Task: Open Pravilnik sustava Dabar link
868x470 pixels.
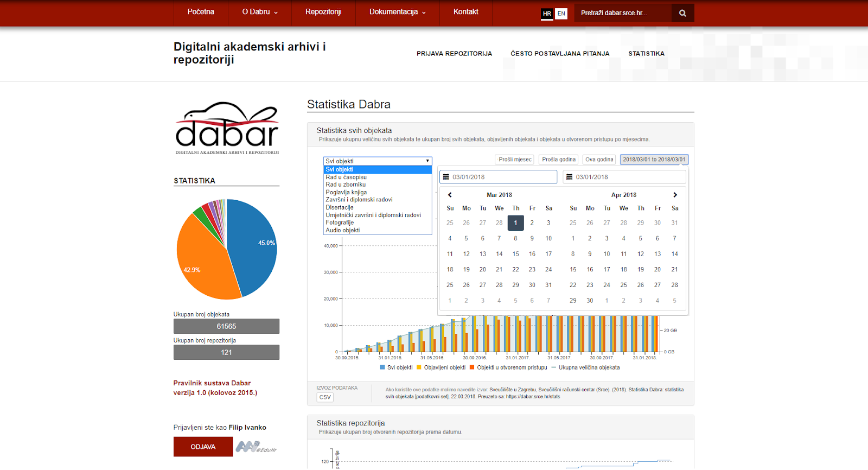Action: click(215, 388)
